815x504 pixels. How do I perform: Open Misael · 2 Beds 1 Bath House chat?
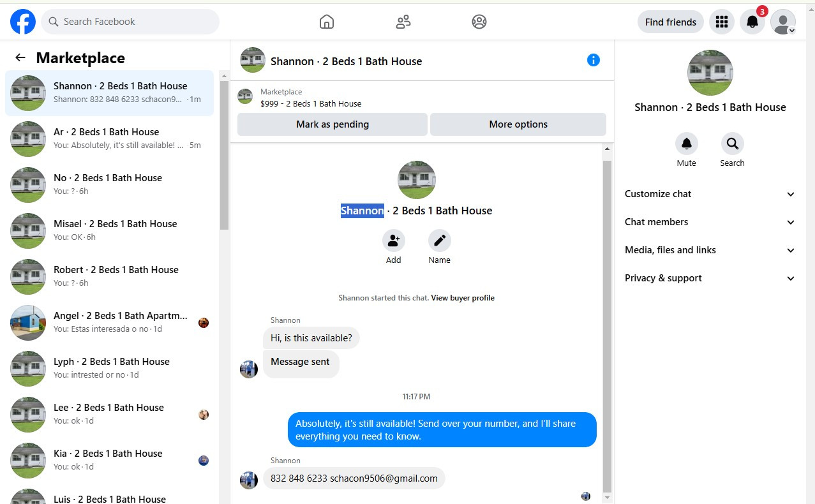109,231
